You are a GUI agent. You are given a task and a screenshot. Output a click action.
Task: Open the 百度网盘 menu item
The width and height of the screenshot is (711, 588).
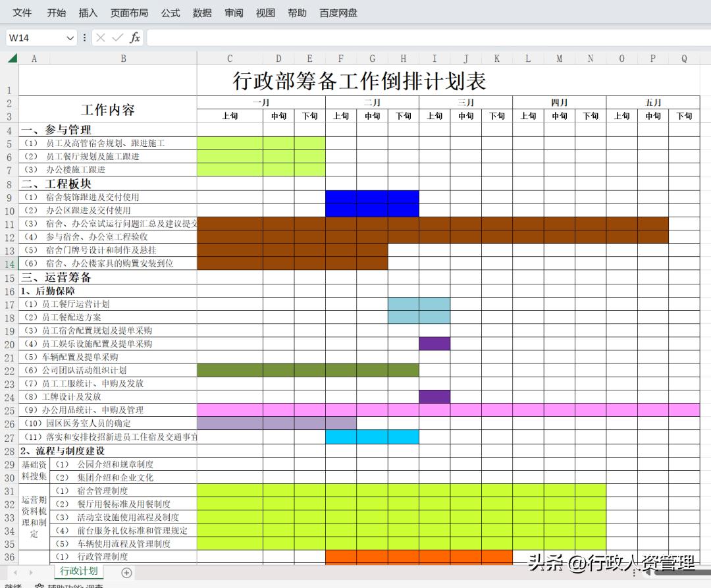[x=337, y=13]
